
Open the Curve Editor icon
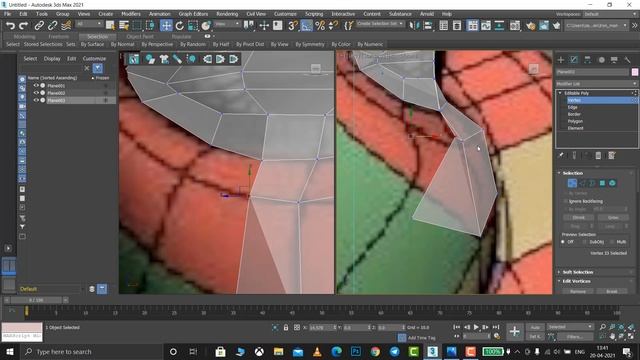coord(486,26)
